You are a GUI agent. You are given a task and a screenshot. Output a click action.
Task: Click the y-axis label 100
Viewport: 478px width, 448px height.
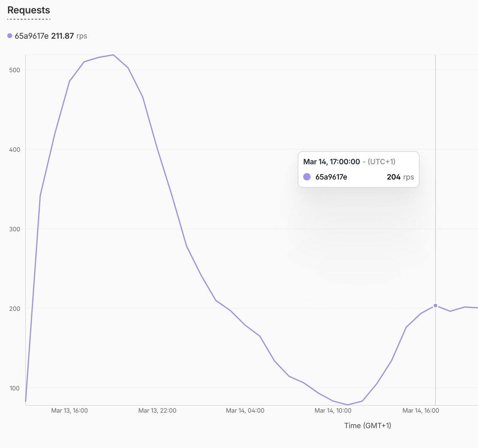[14, 388]
